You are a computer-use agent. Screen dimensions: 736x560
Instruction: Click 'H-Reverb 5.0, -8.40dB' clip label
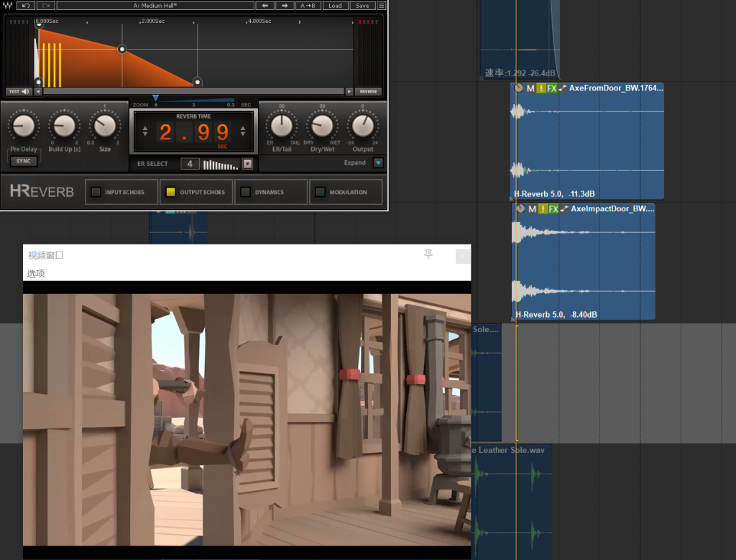[x=556, y=314]
